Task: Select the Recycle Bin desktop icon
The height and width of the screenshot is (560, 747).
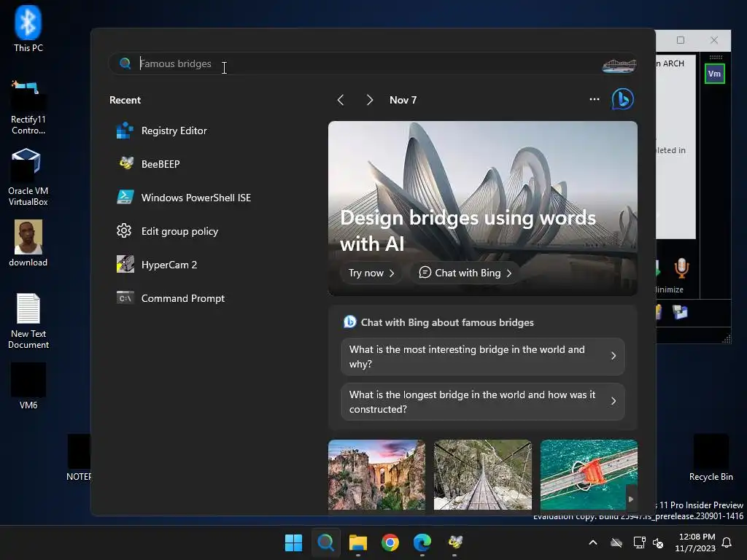Action: tap(711, 458)
